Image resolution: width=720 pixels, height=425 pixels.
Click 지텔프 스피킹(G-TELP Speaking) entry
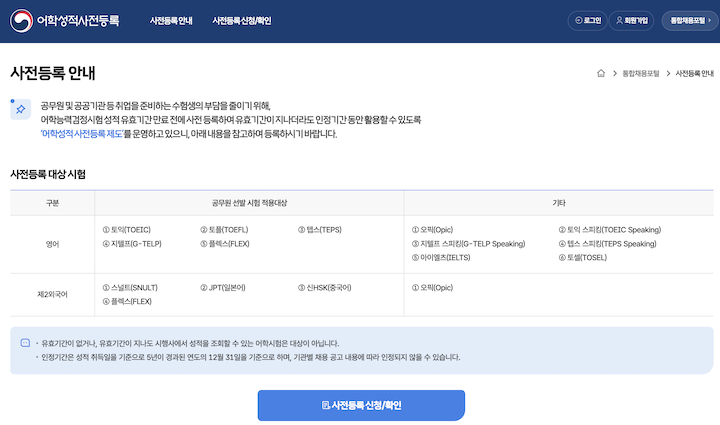click(468, 244)
